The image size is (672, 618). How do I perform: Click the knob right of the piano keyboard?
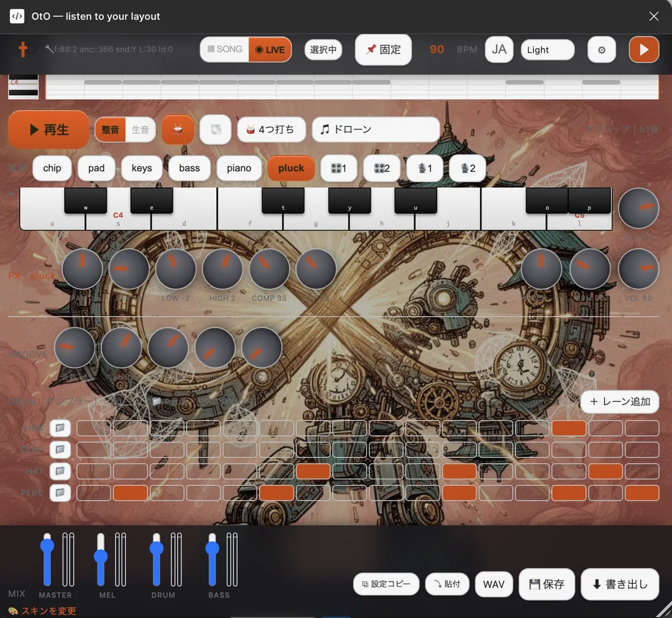coord(638,208)
